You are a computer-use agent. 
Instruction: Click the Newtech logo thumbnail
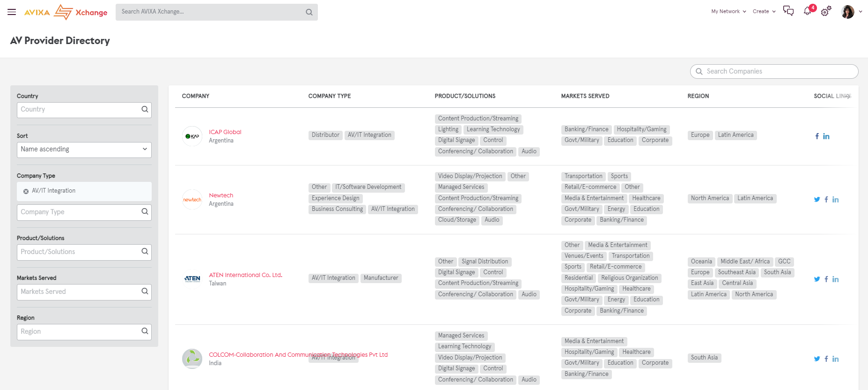click(x=192, y=200)
